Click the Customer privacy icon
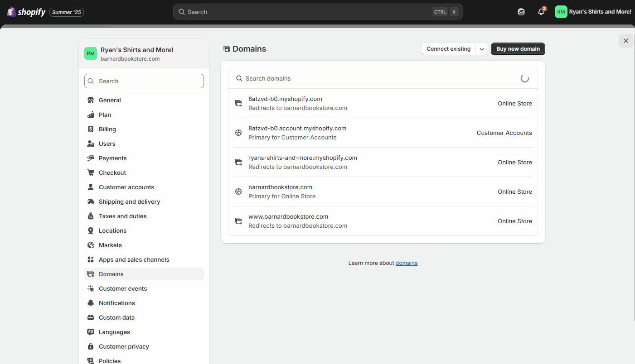 click(x=91, y=346)
